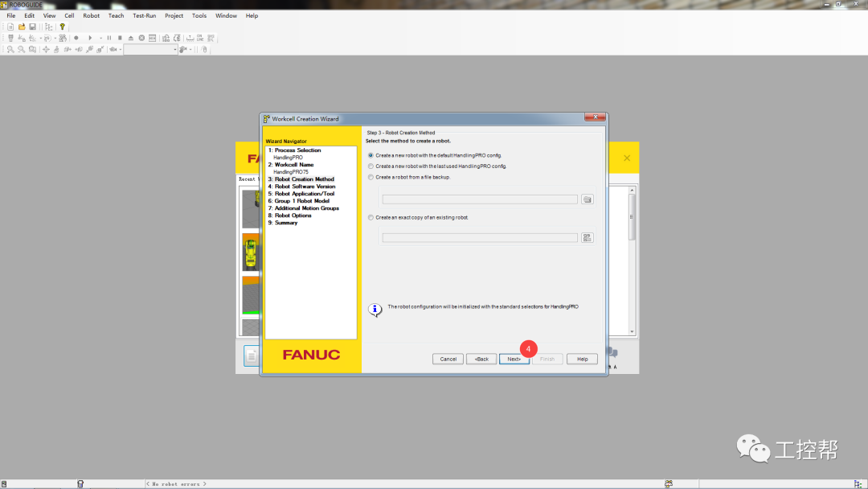
Task: Click the zoom out magnifier icon
Action: (22, 49)
